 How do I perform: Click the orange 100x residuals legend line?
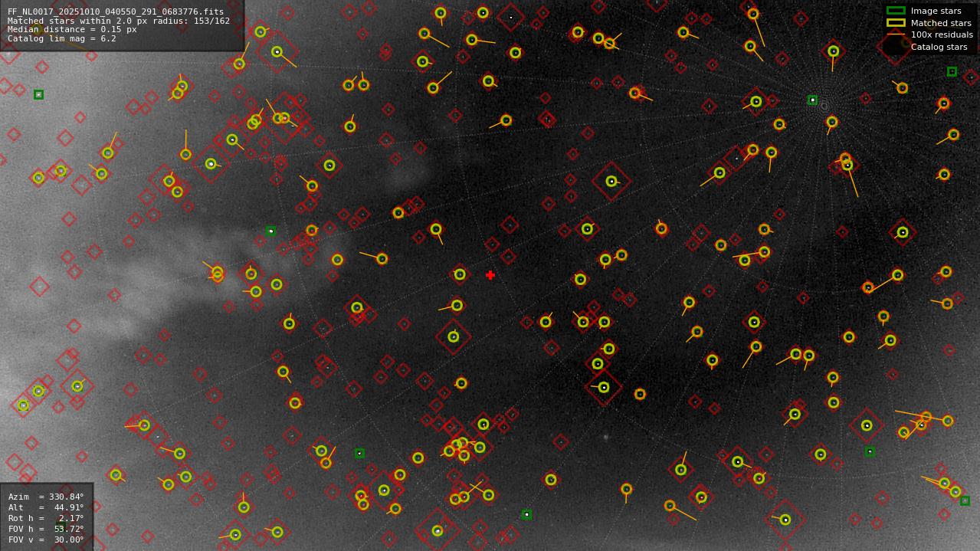[896, 34]
